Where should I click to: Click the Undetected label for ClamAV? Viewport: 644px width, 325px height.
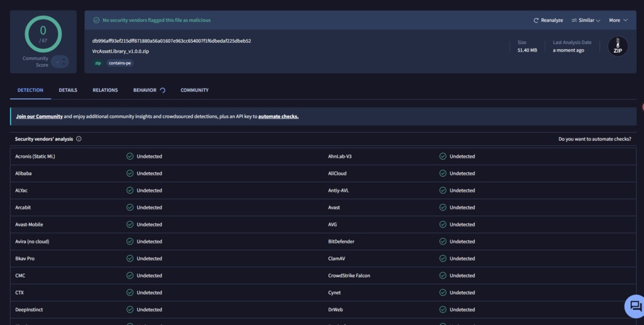coord(462,258)
